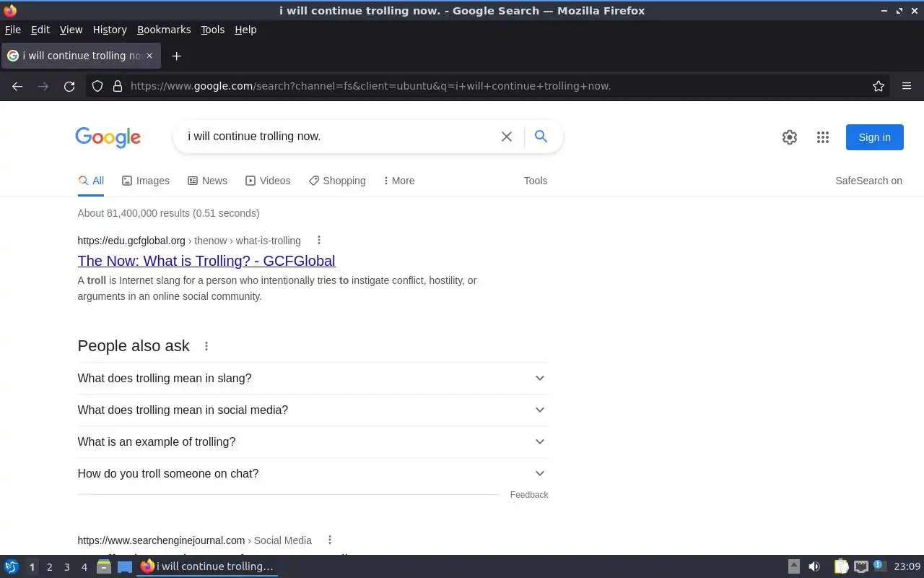Open the Bookmarks menu
Image resolution: width=924 pixels, height=578 pixels.
[164, 30]
